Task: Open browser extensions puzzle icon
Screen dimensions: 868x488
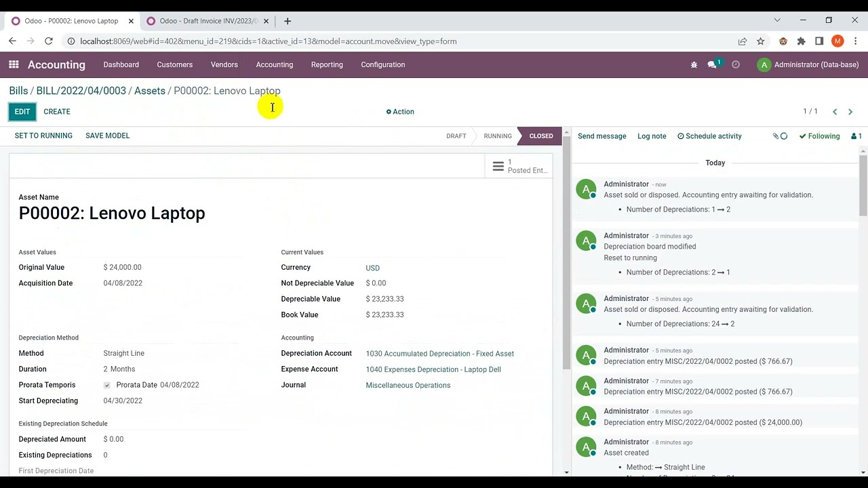Action: click(x=802, y=41)
